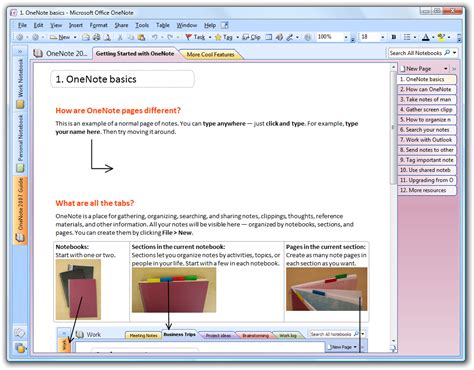Open the Tools menu
This screenshot has width=474, height=370.
coord(142,25)
